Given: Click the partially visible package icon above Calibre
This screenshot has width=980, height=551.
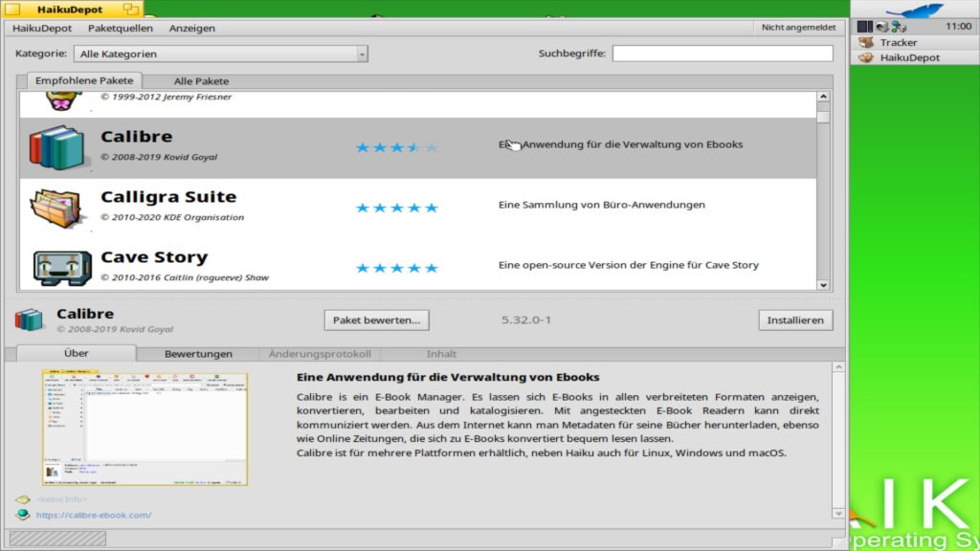Looking at the screenshot, I should (x=60, y=101).
